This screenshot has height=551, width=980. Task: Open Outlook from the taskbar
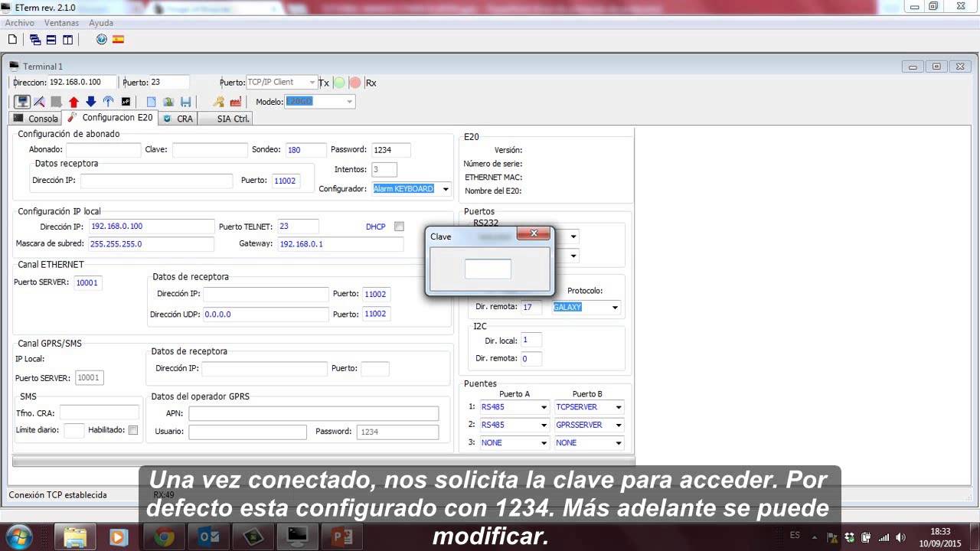tap(209, 536)
